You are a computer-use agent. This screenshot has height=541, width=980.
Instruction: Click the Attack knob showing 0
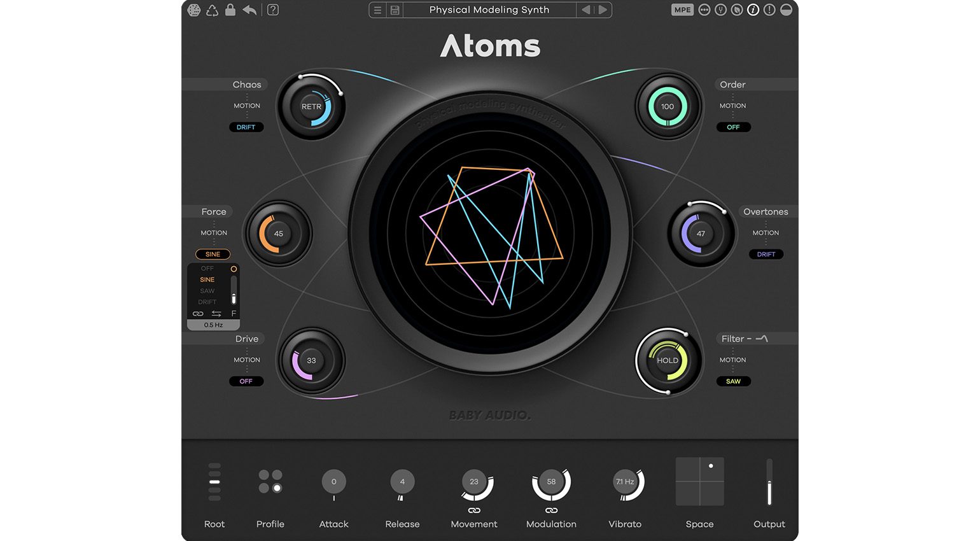coord(333,482)
